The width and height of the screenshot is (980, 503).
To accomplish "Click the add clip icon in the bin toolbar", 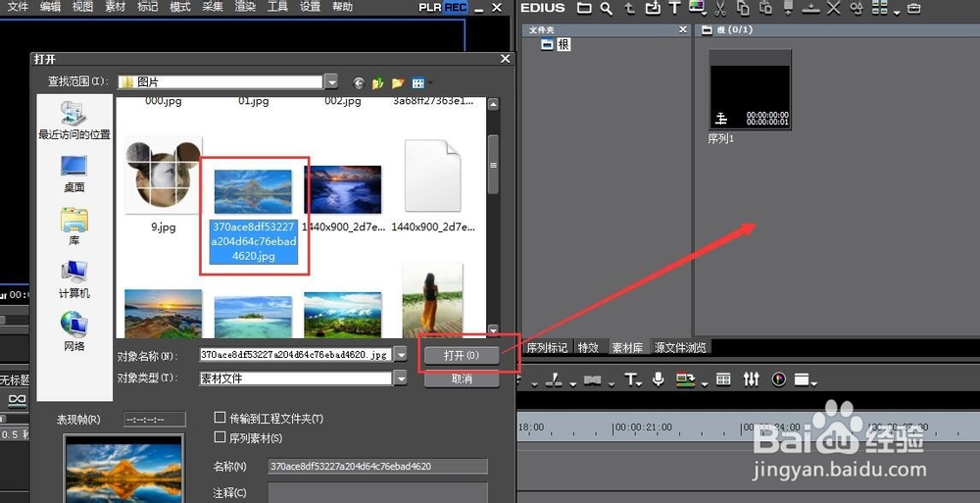I will pos(653,8).
